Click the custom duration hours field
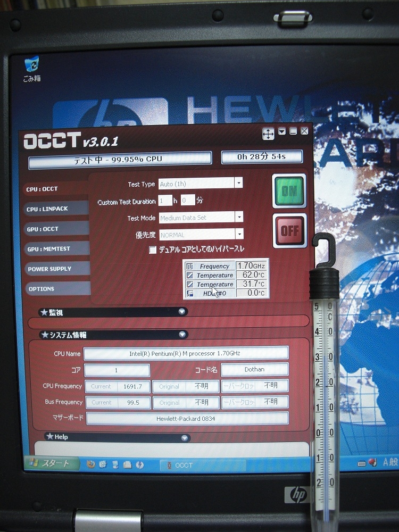 pyautogui.click(x=165, y=201)
